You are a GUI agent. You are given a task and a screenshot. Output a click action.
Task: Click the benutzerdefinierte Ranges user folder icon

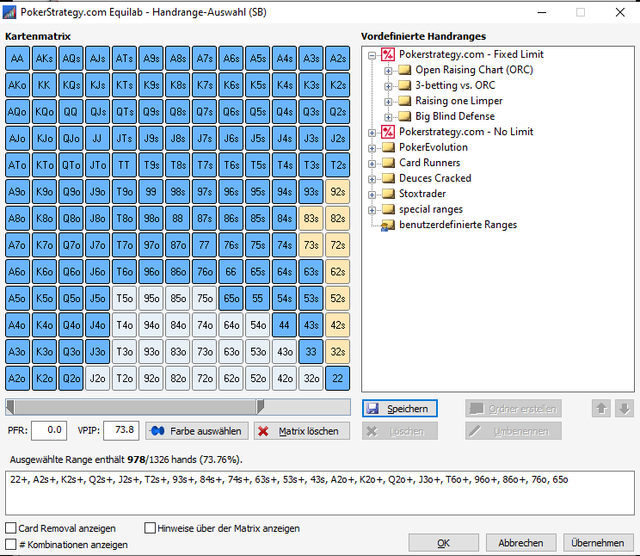[388, 225]
